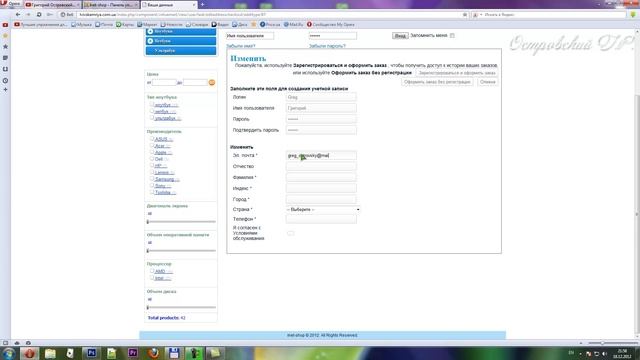The width and height of the screenshot is (640, 360).
Task: Check the ASUS manufacturer filter
Action: point(152,139)
